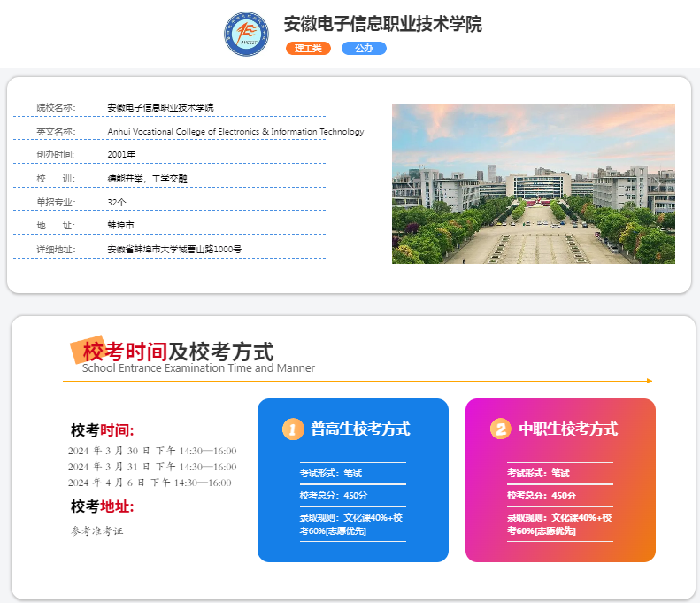The width and height of the screenshot is (700, 603).
Task: Click 校考总分：450分 in the pink card
Action: click(541, 495)
